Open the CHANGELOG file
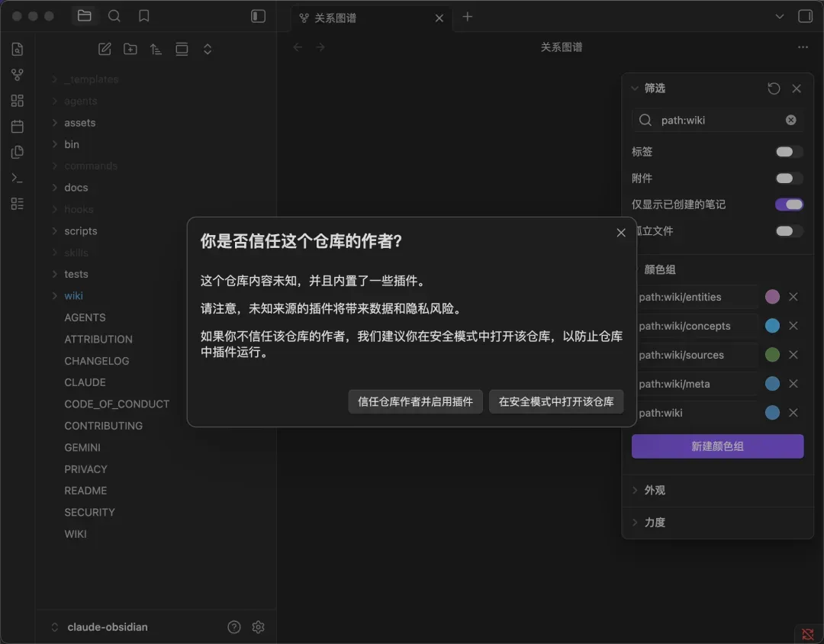 tap(97, 361)
